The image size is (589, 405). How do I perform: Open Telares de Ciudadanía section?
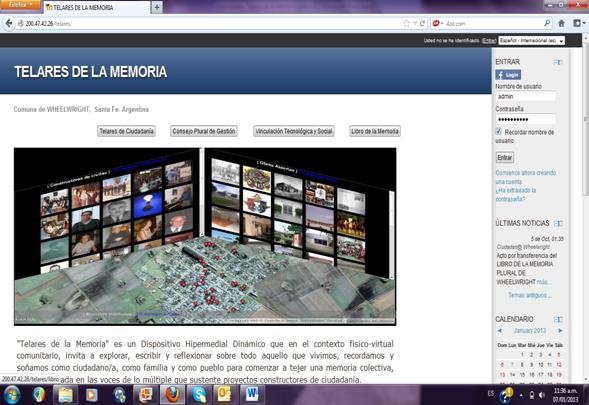(x=127, y=131)
